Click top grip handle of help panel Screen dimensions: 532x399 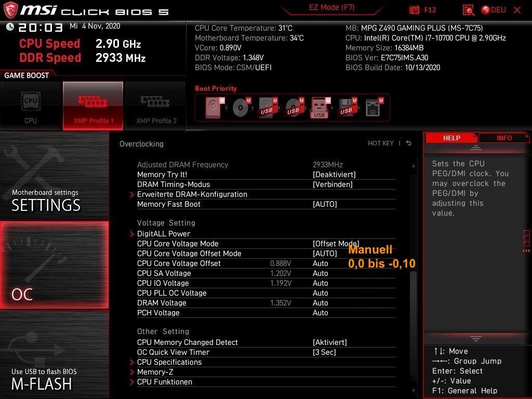coord(476,147)
